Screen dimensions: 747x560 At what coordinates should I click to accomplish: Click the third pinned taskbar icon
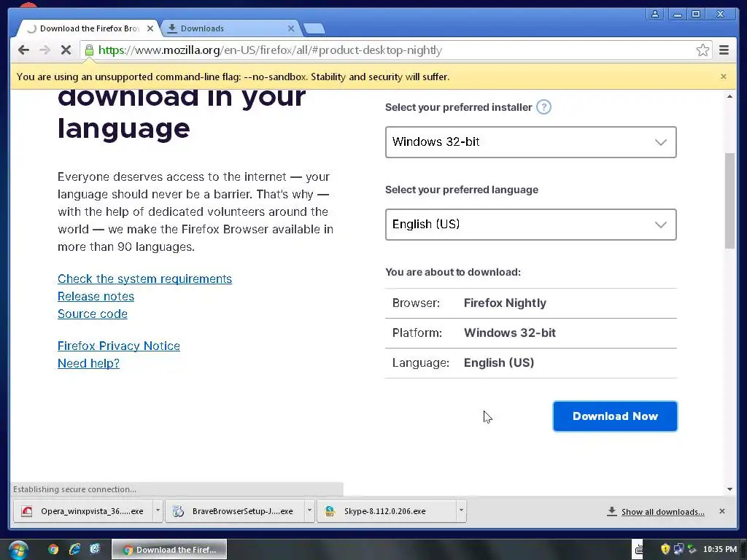[96, 550]
